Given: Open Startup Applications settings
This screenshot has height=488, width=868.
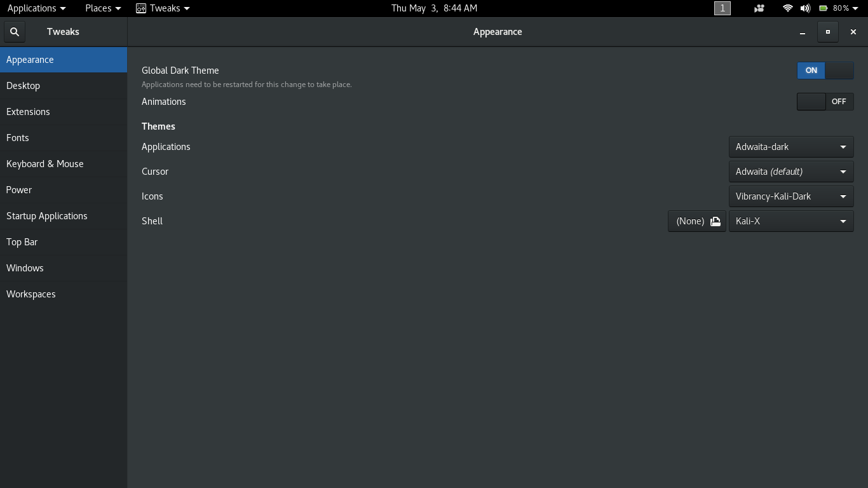Looking at the screenshot, I should pos(46,216).
